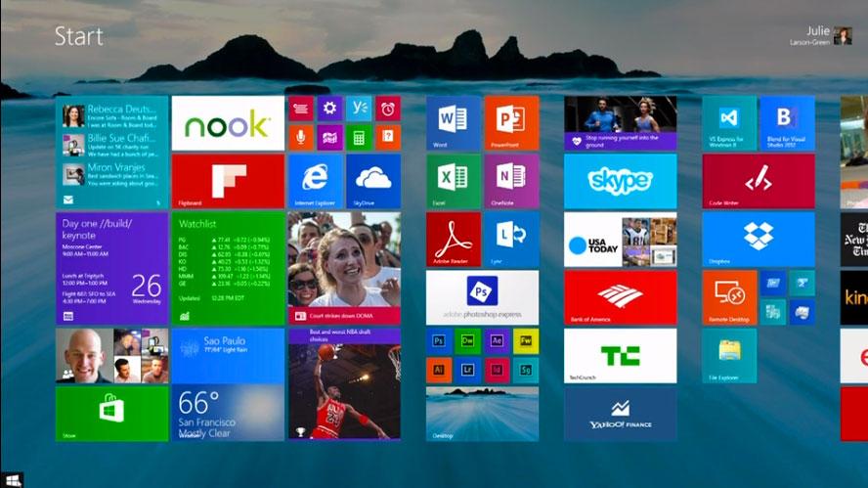This screenshot has height=488, width=868.
Task: Open the Desktop tile
Action: [x=482, y=414]
